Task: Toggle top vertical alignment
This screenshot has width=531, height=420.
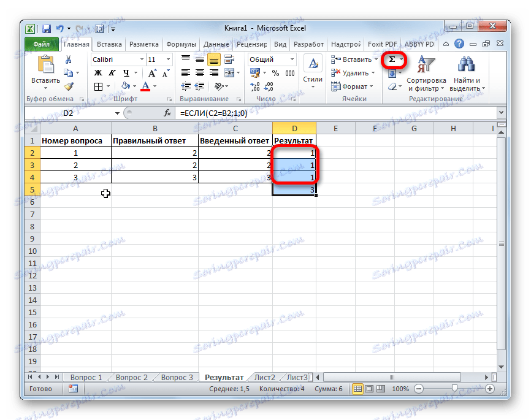Action: 186,59
